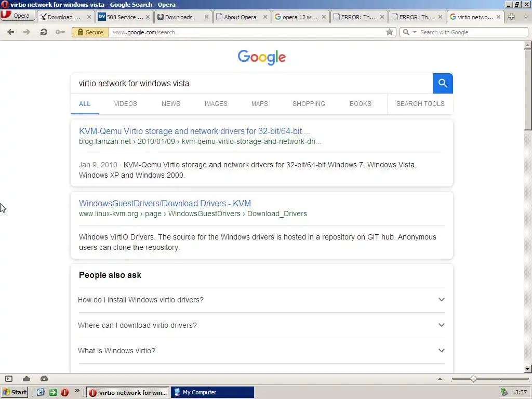Expand 'How do I install Windows virtio drivers?'
The height and width of the screenshot is (399, 532).
(x=261, y=300)
